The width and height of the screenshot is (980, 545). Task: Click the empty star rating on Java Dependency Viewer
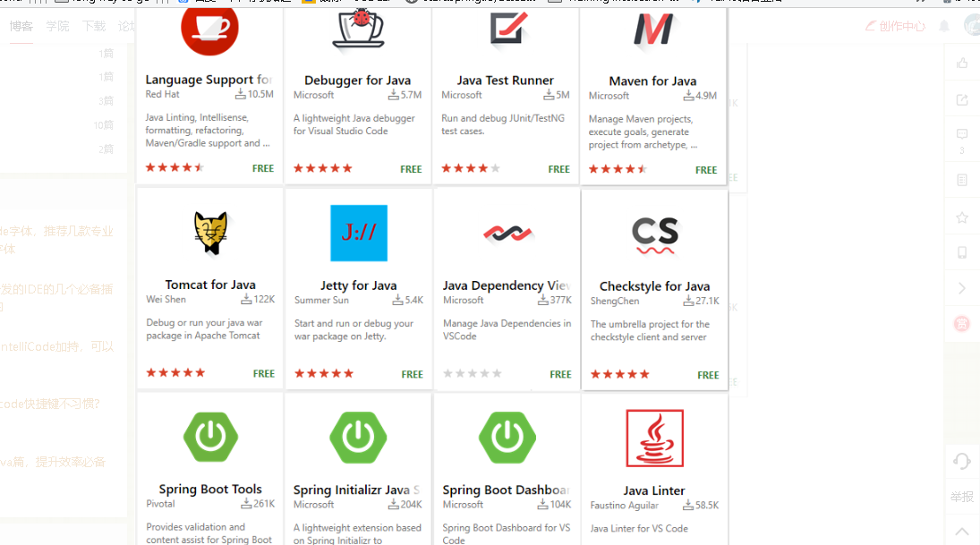(473, 374)
